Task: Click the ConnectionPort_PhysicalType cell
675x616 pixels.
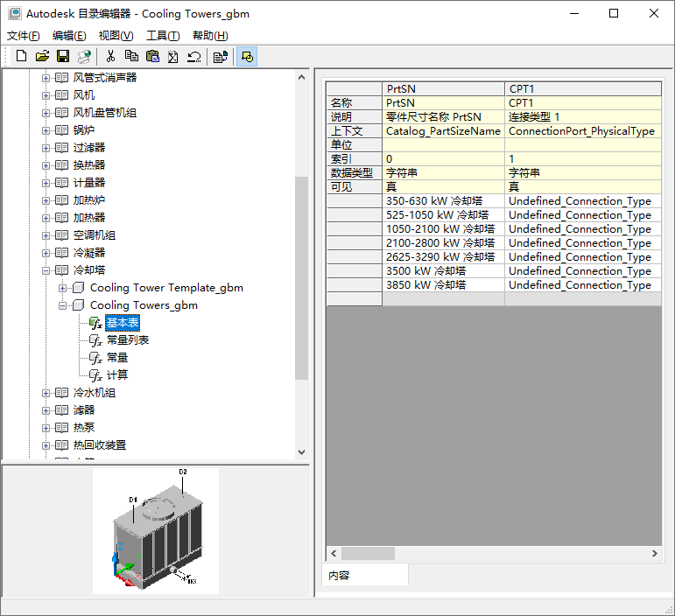Action: click(x=583, y=131)
